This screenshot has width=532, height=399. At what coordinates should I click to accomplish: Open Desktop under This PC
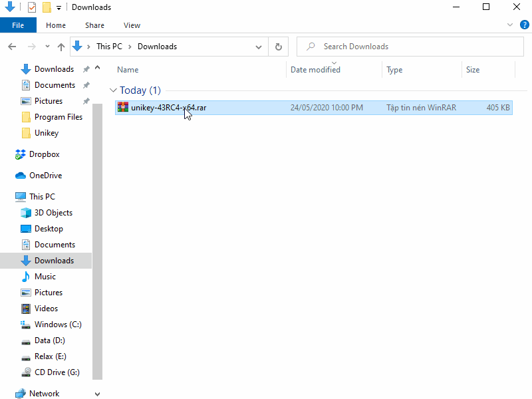[49, 228]
